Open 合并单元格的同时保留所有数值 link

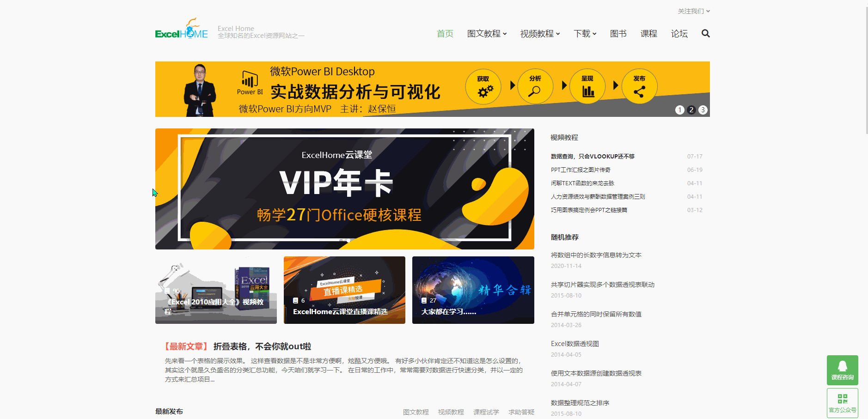point(596,314)
